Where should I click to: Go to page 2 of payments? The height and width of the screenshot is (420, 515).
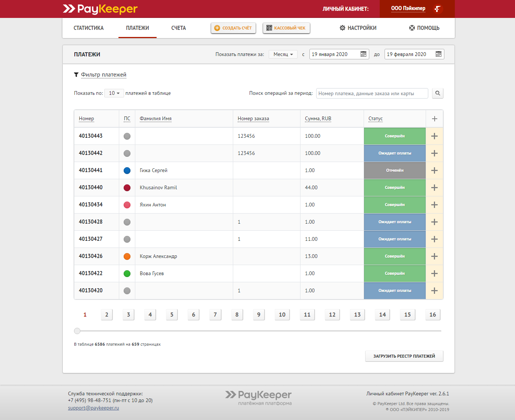click(107, 315)
